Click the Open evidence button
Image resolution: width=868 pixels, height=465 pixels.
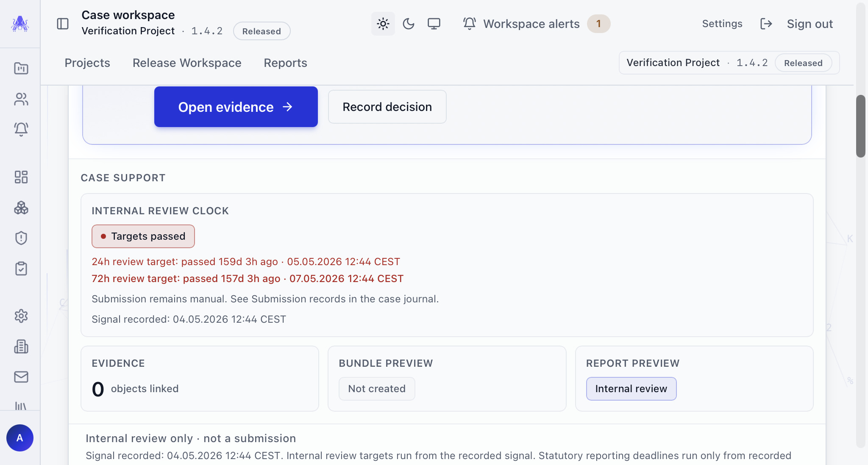pos(236,107)
